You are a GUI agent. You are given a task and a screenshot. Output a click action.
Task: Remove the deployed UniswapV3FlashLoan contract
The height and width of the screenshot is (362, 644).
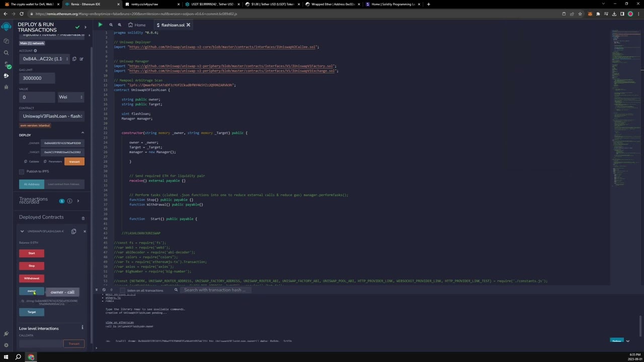85,231
